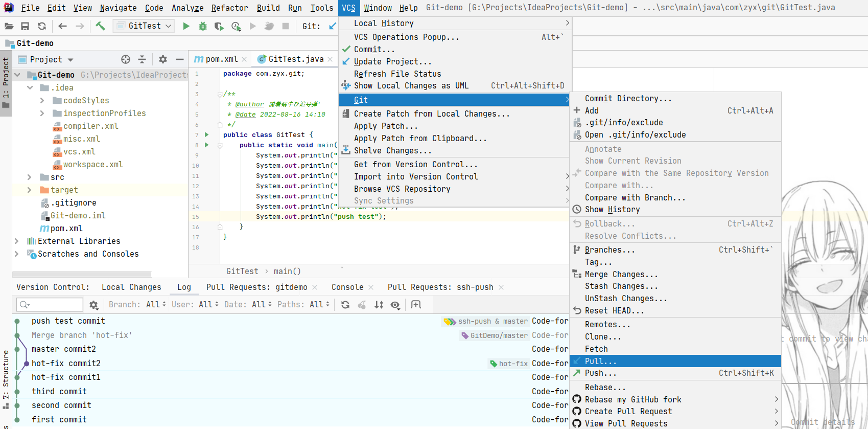Switch to the Log tab
Screen dimensions: 868x429
pyautogui.click(x=184, y=287)
